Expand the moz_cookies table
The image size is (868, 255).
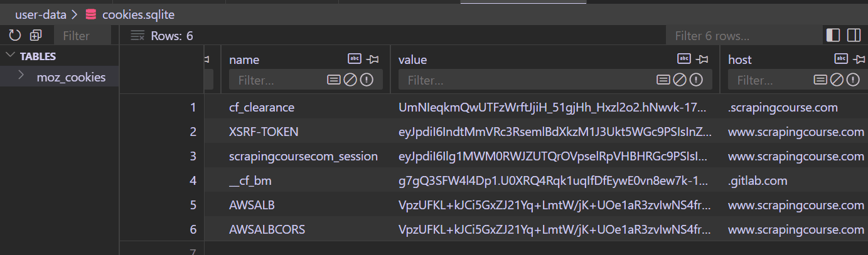[21, 76]
